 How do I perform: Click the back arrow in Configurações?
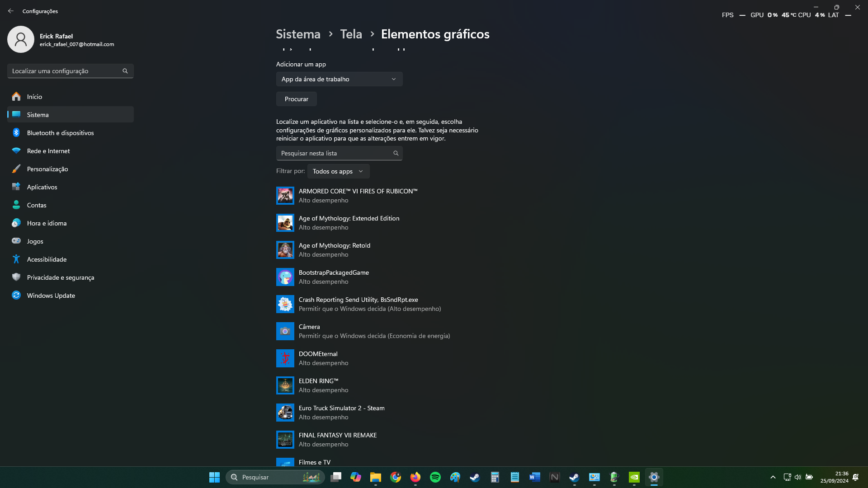pos(11,11)
